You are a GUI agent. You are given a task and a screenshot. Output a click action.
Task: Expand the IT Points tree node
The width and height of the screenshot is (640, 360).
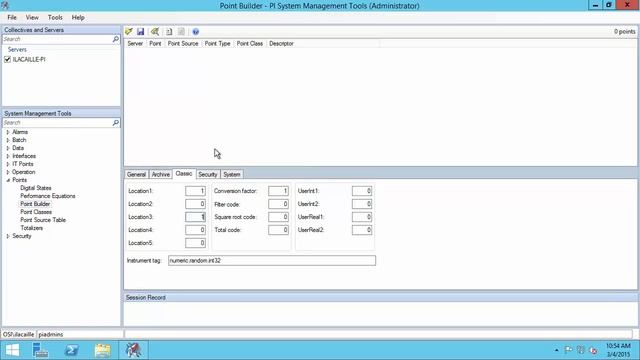click(8, 164)
